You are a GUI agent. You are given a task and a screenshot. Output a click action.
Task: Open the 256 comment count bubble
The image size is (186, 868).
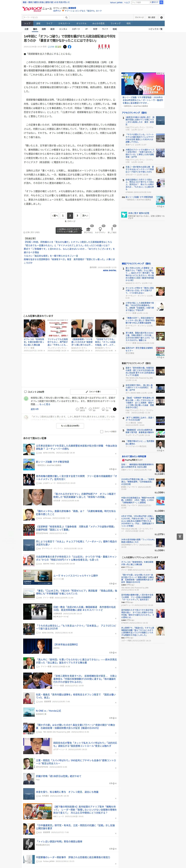(51, 47)
